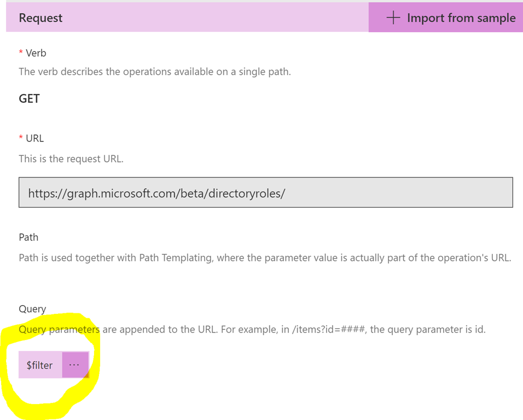Select the $filter query parameter chip
The height and width of the screenshot is (420, 523).
[x=40, y=365]
